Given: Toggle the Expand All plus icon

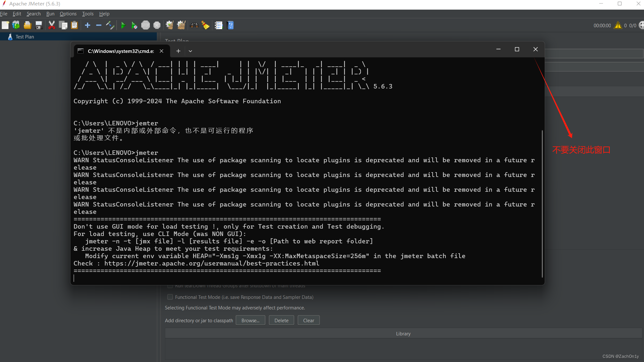Looking at the screenshot, I should (87, 25).
